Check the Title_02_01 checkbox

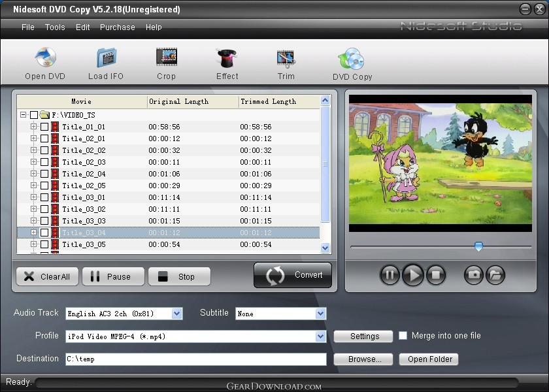(44, 139)
